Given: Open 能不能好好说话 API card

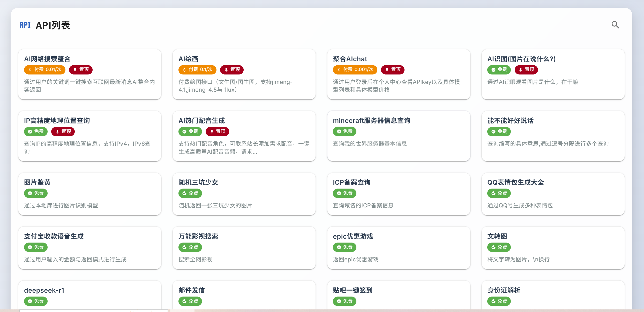Looking at the screenshot, I should click(553, 136).
